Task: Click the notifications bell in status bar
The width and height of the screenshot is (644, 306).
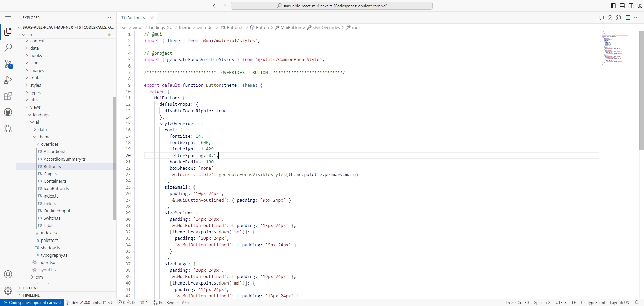Action: click(637, 303)
